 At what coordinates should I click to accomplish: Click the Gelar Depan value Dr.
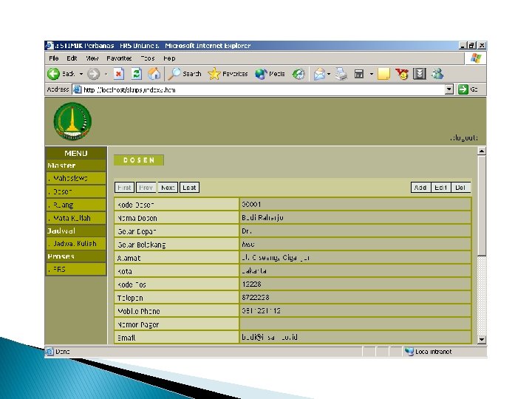(x=247, y=231)
